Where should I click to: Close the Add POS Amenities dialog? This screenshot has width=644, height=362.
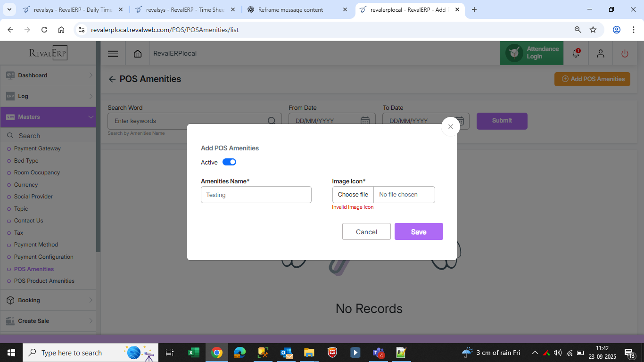pyautogui.click(x=450, y=127)
